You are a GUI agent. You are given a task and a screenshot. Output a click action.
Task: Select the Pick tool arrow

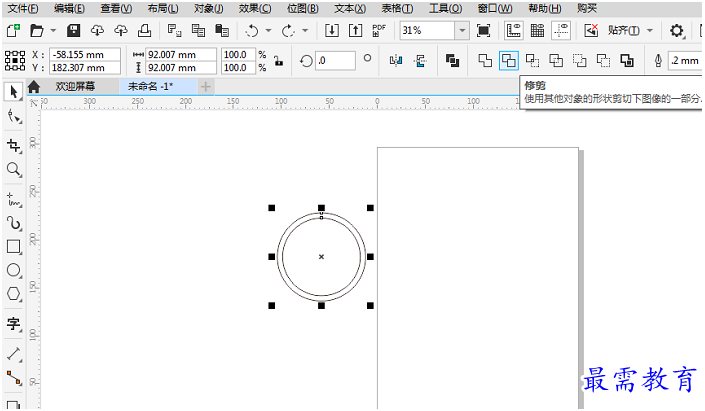coord(13,92)
